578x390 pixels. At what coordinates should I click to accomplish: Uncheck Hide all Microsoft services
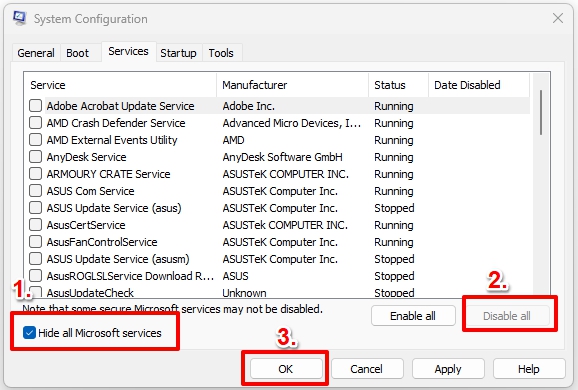(x=29, y=332)
